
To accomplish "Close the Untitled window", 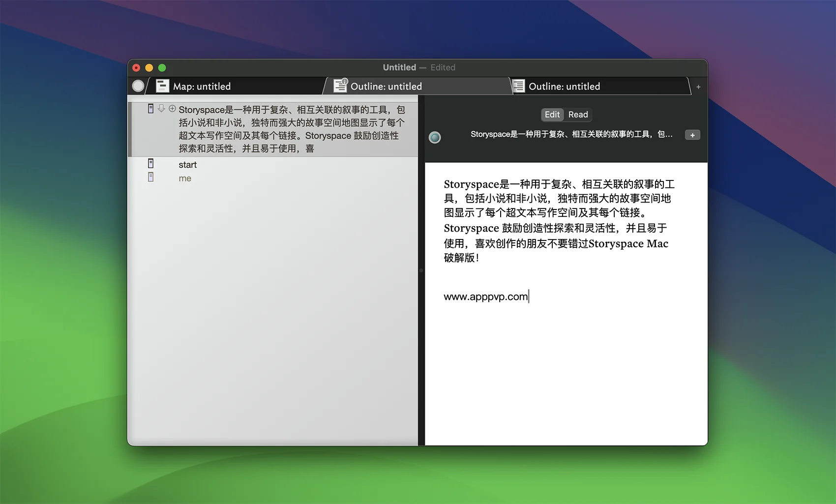I will 136,68.
